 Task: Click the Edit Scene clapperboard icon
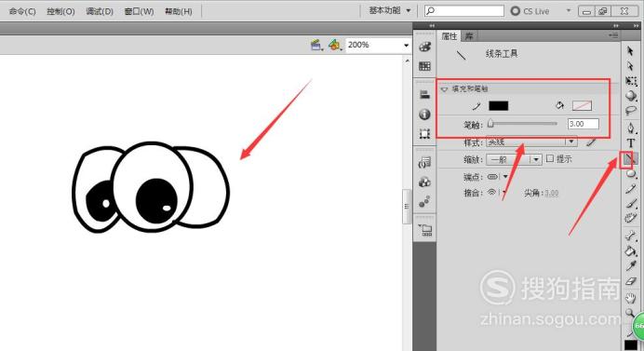(x=315, y=45)
